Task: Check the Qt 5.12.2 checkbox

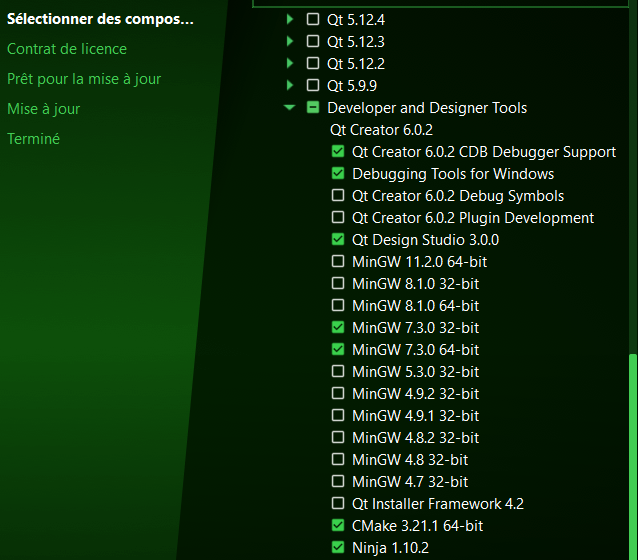Action: pyautogui.click(x=312, y=63)
